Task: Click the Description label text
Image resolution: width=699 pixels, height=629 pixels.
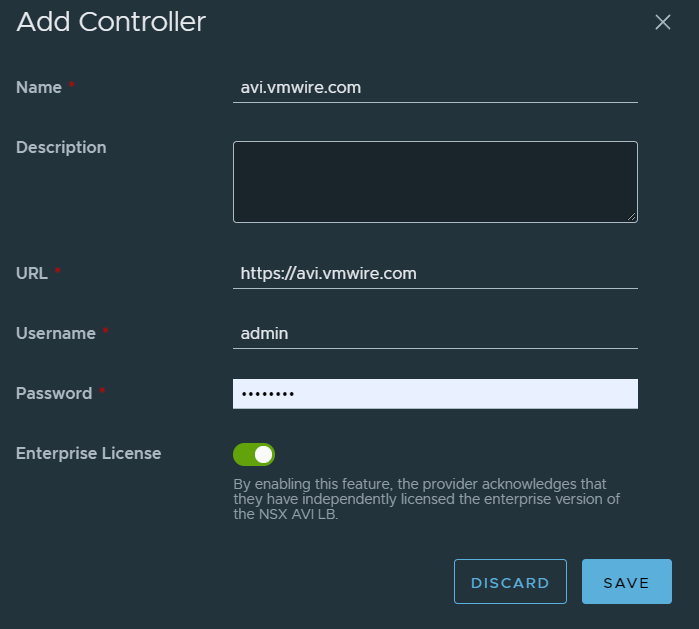Action: 61,148
